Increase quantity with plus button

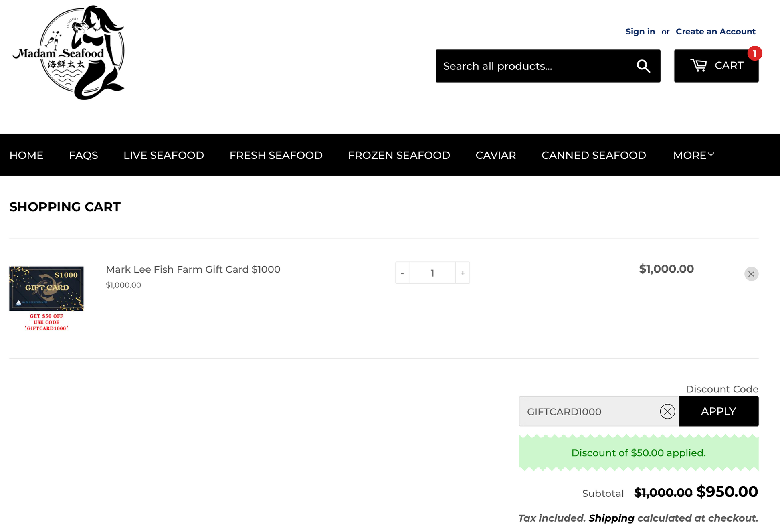pyautogui.click(x=463, y=273)
